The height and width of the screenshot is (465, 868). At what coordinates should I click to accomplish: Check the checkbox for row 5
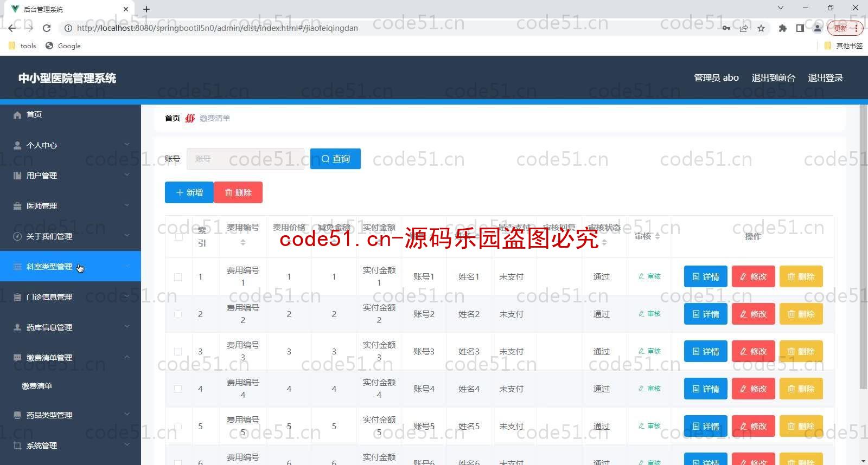pyautogui.click(x=178, y=427)
